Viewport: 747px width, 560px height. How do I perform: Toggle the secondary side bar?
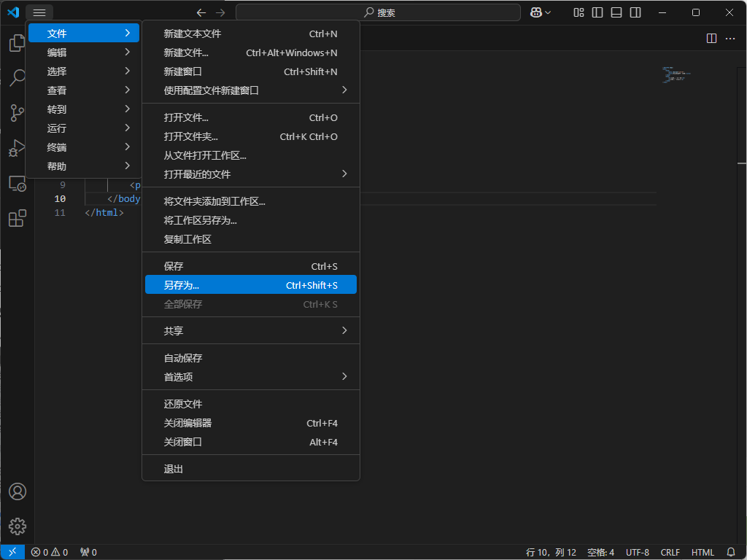click(x=635, y=13)
